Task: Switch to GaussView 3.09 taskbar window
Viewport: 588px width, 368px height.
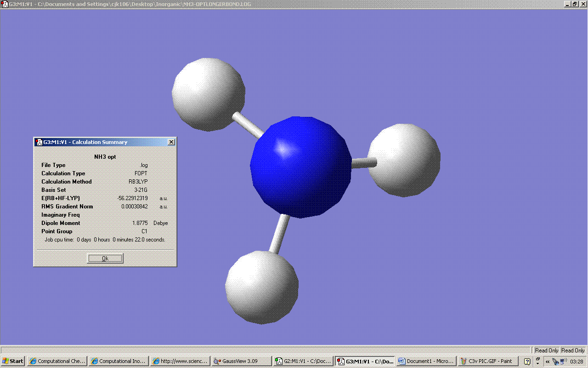Action: point(242,361)
